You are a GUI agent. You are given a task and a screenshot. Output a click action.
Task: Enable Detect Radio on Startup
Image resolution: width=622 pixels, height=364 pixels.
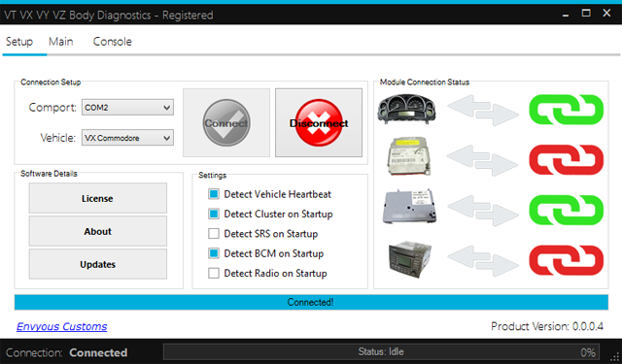[x=214, y=274]
